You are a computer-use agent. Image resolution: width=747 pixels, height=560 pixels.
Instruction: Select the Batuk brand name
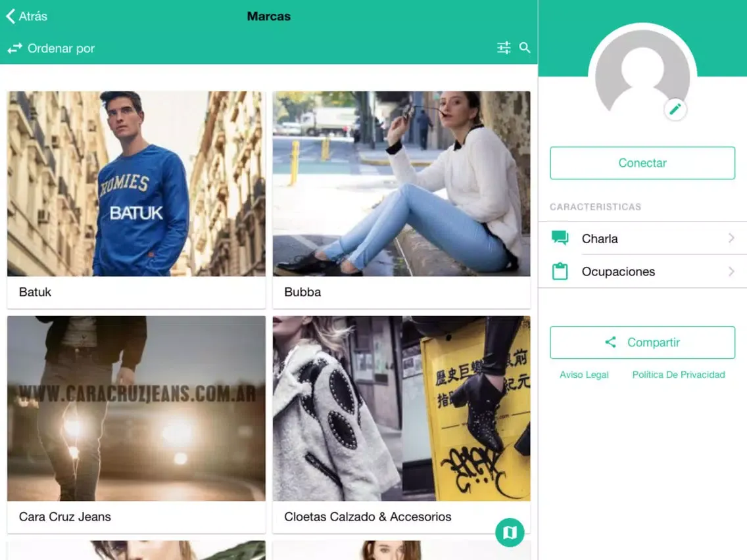pyautogui.click(x=35, y=292)
